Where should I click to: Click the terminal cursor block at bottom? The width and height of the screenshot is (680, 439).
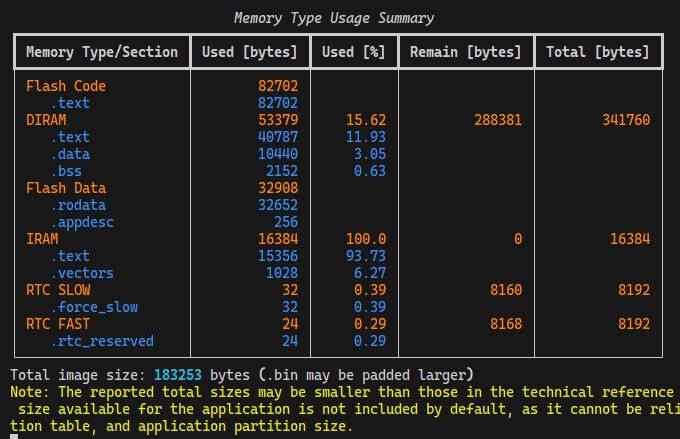click(14, 436)
